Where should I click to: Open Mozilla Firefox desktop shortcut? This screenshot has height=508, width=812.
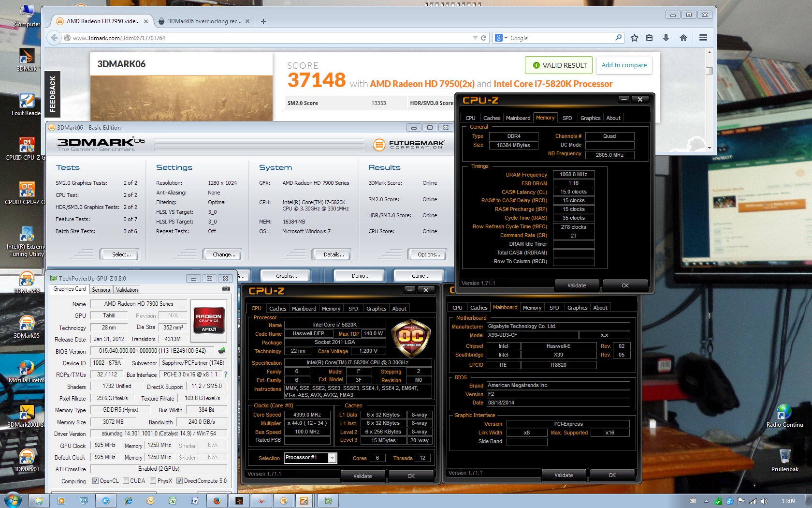[x=27, y=371]
